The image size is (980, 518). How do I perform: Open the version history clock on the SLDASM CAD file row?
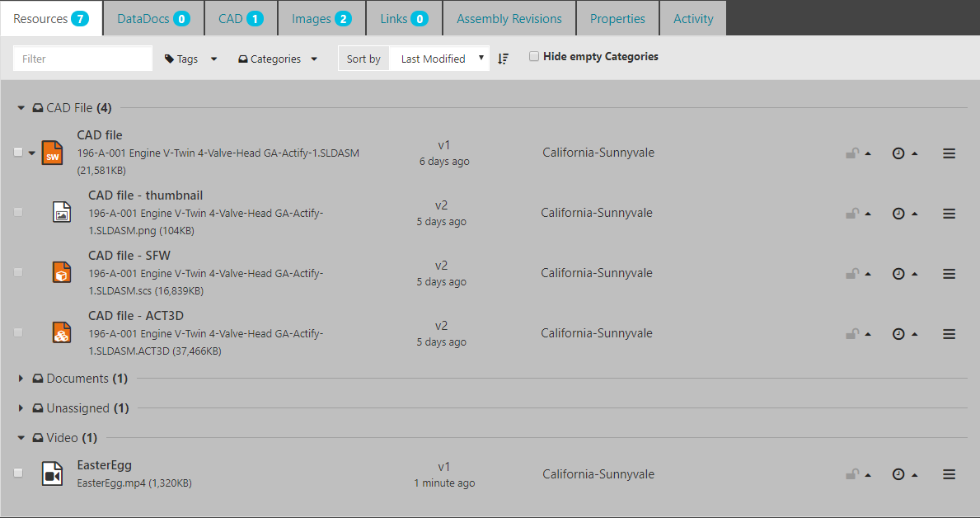point(898,153)
